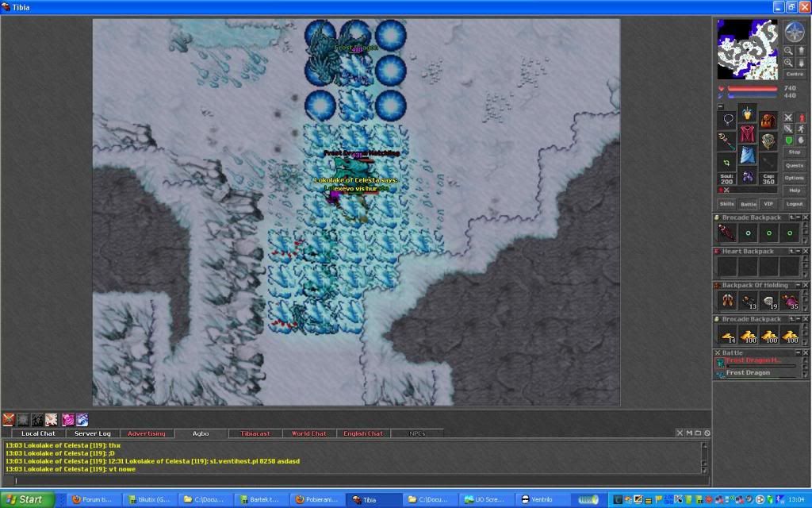Open the Windows Start menu
812x508 pixels.
(x=27, y=500)
